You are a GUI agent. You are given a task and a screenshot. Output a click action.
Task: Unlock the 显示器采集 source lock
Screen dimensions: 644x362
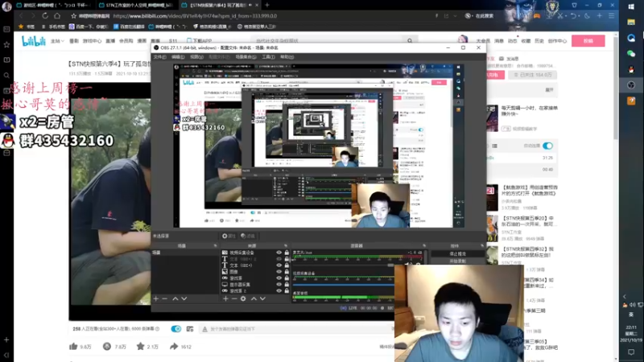click(x=287, y=285)
